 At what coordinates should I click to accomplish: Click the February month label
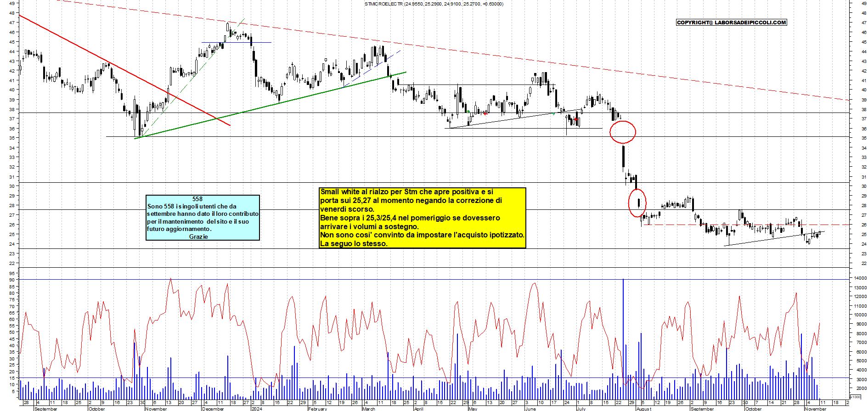[318, 409]
